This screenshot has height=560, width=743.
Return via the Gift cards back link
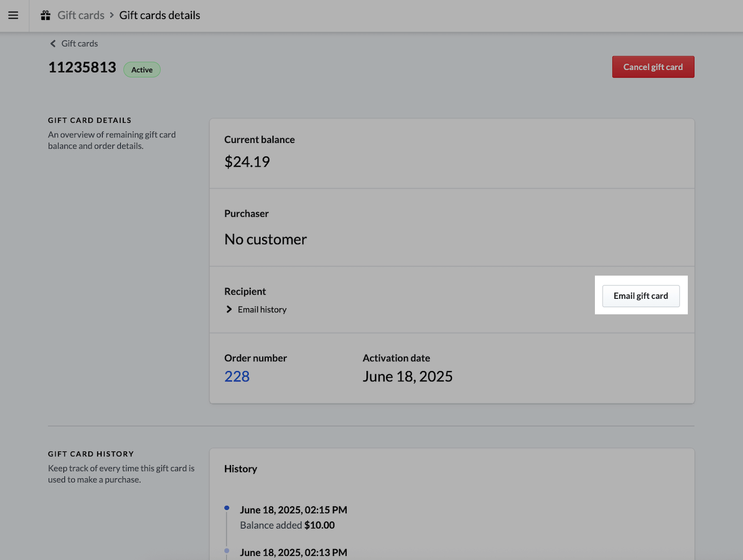click(x=79, y=44)
